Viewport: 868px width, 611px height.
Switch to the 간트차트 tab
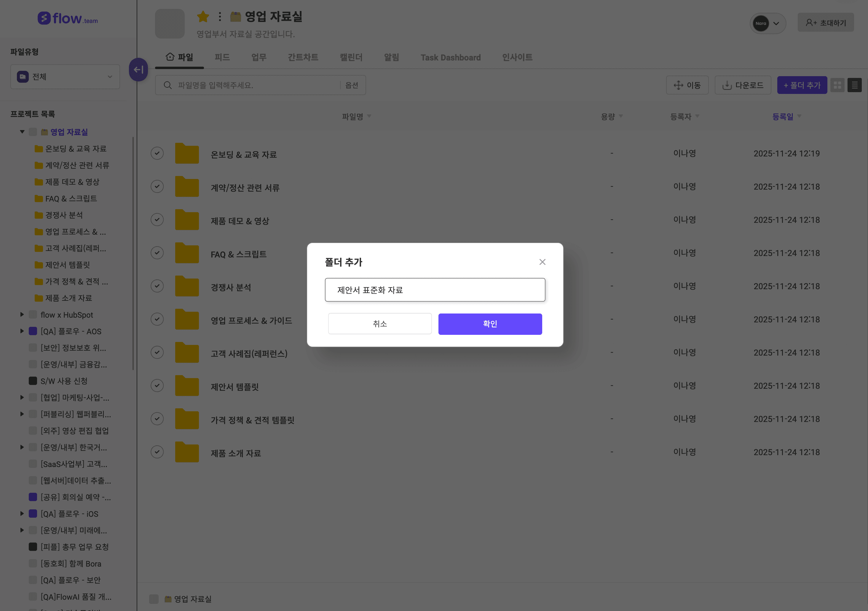[x=303, y=57]
